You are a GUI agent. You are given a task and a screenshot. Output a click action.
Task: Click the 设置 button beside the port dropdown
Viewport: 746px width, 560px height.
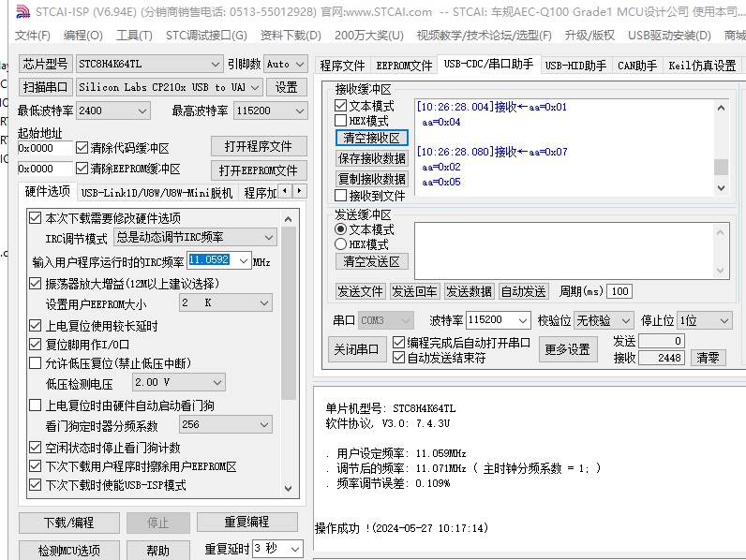tap(286, 87)
